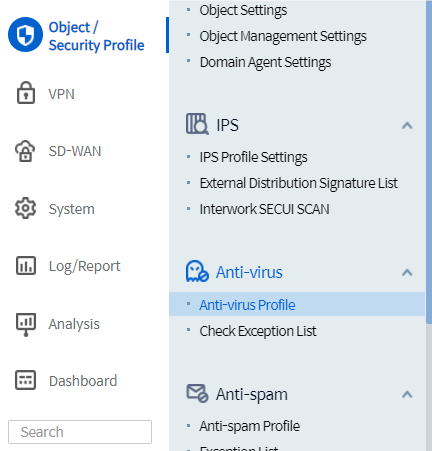The height and width of the screenshot is (451, 432).
Task: Open Domain Agent Settings
Action: [265, 62]
